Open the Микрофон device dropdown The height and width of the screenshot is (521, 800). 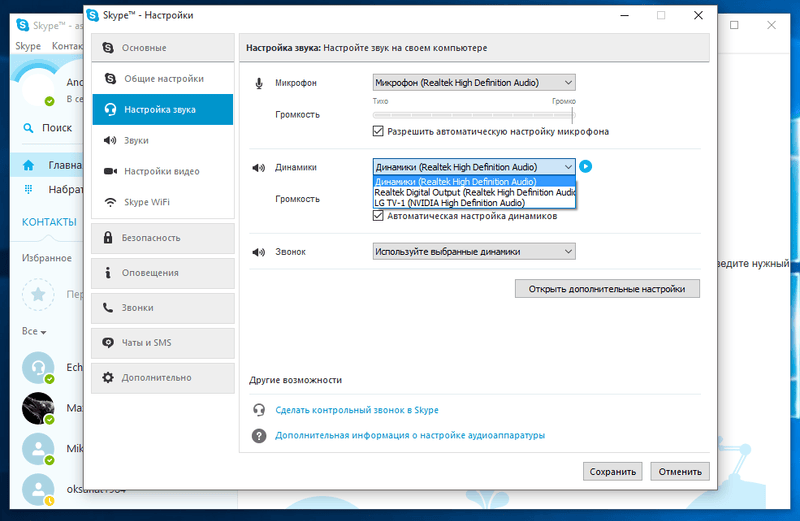click(474, 83)
